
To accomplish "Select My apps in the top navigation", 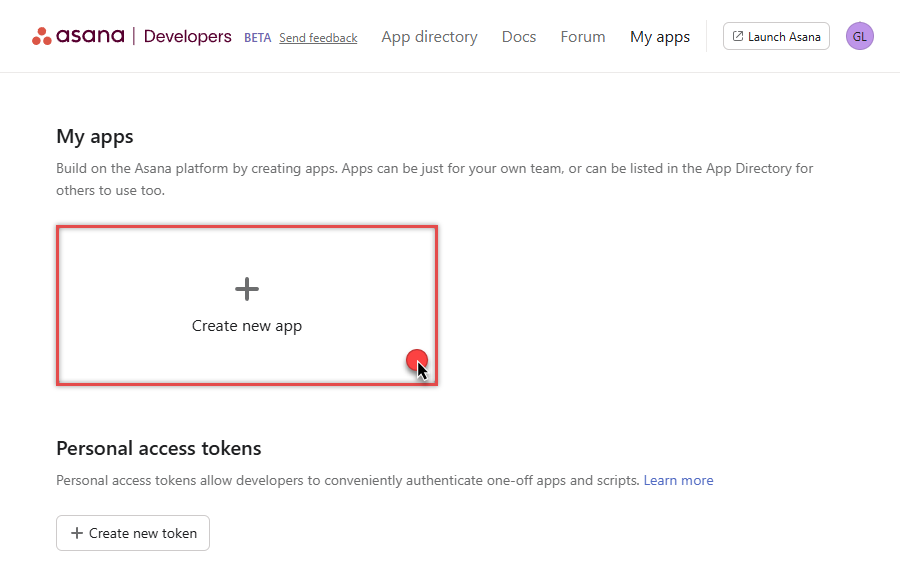I will tap(660, 37).
